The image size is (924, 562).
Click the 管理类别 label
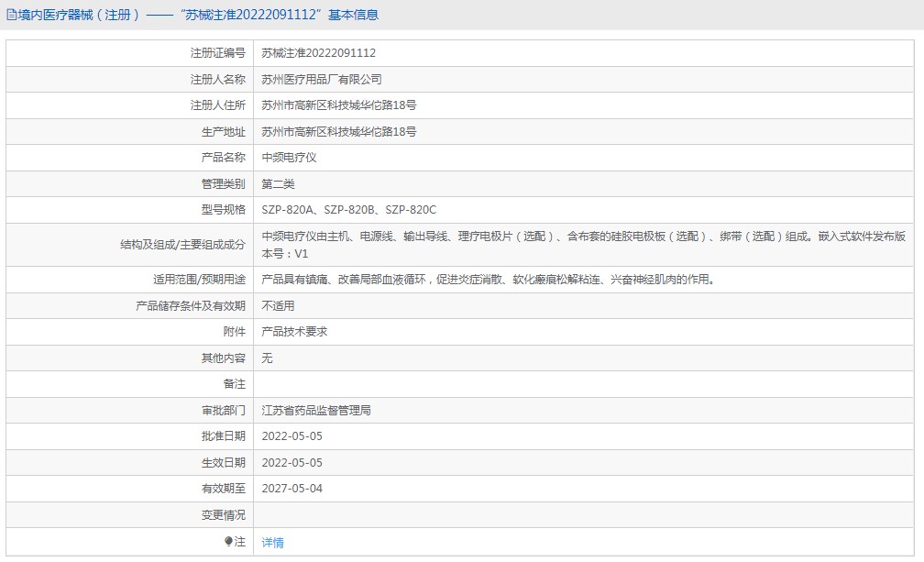pos(224,184)
